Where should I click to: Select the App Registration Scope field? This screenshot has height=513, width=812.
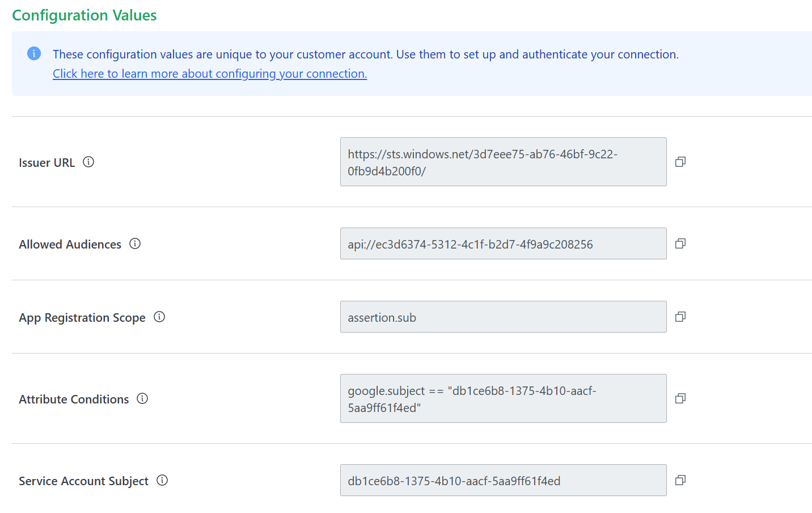(504, 317)
